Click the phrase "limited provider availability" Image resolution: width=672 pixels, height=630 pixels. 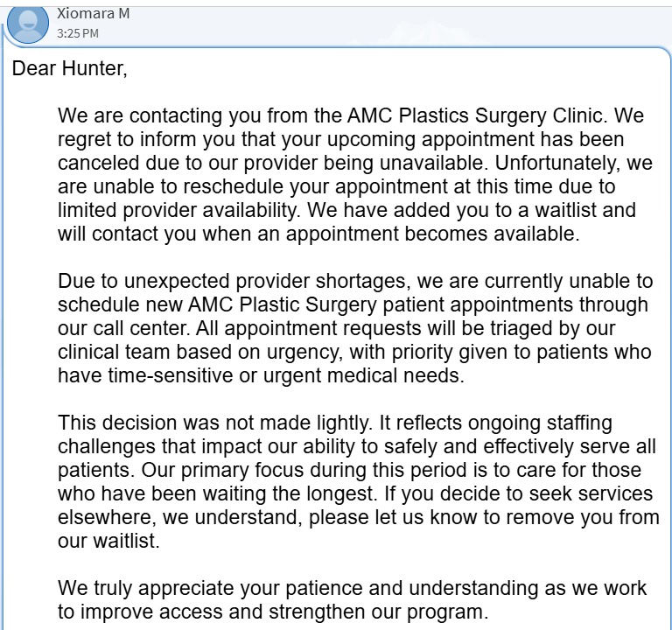(x=179, y=211)
